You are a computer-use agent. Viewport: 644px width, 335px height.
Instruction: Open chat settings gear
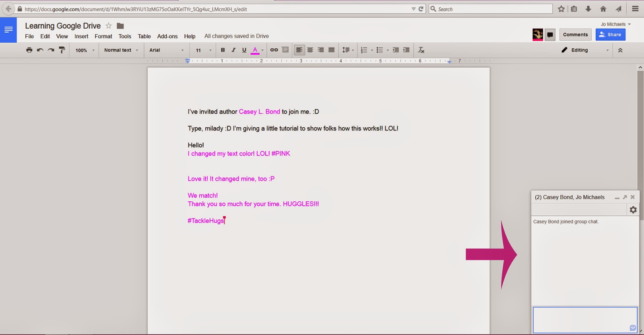(x=633, y=210)
